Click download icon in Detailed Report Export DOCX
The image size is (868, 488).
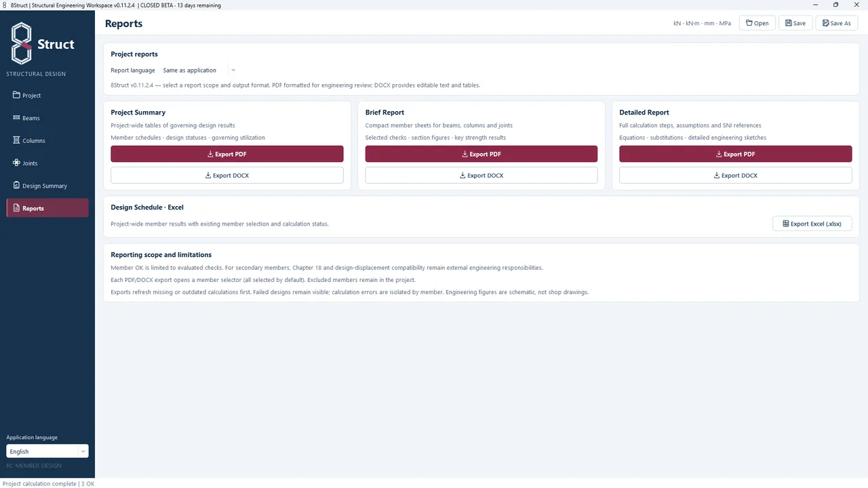(x=717, y=176)
